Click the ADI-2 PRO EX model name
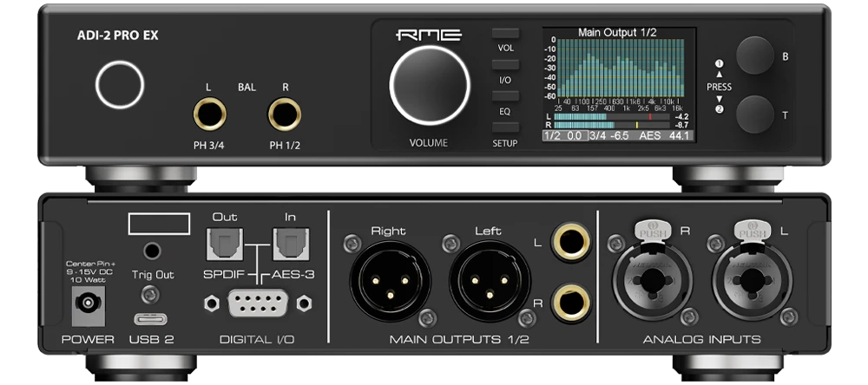The height and width of the screenshot is (385, 868). (x=117, y=36)
